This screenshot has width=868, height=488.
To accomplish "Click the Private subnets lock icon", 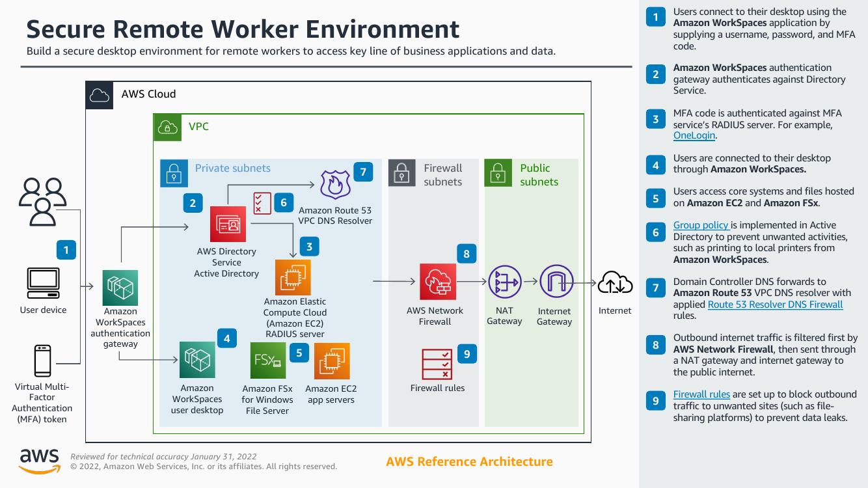I will (x=173, y=172).
